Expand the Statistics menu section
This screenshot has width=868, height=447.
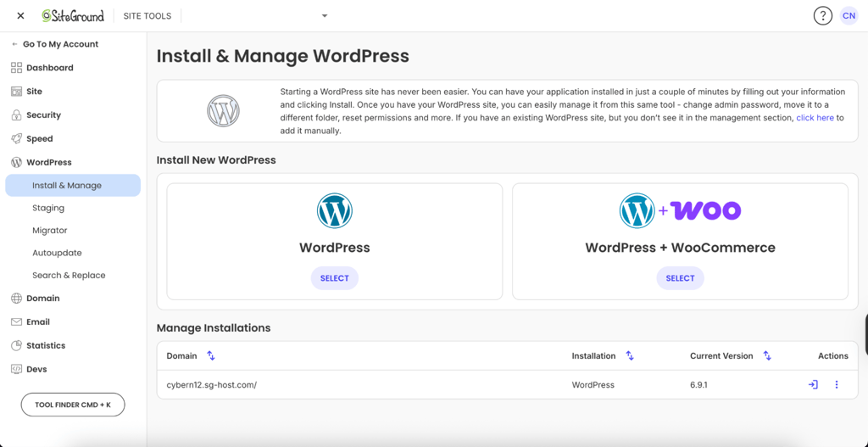pyautogui.click(x=46, y=345)
